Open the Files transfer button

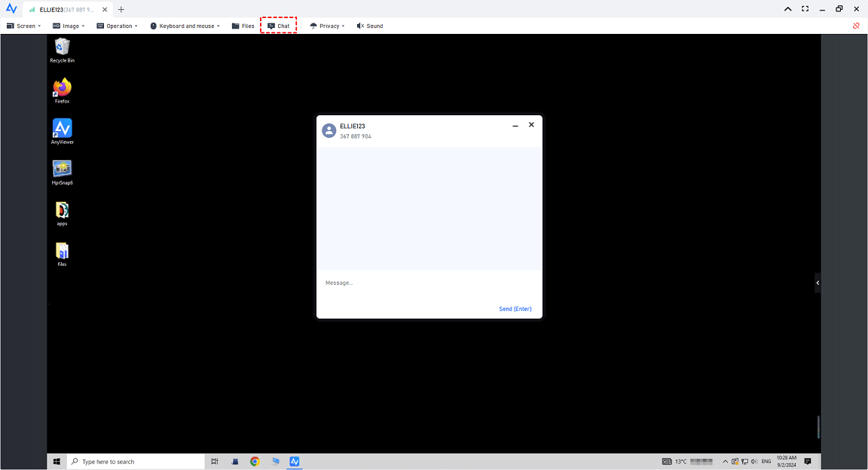coord(243,26)
